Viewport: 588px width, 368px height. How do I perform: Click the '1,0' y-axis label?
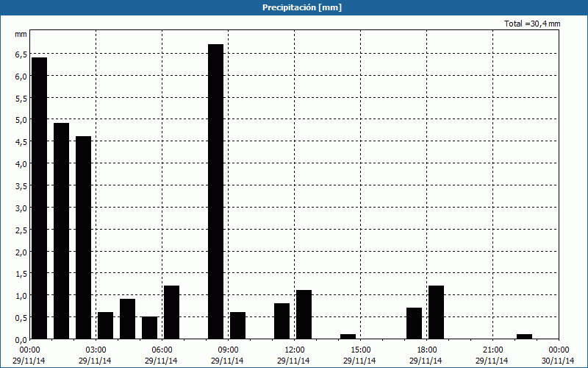coord(21,296)
